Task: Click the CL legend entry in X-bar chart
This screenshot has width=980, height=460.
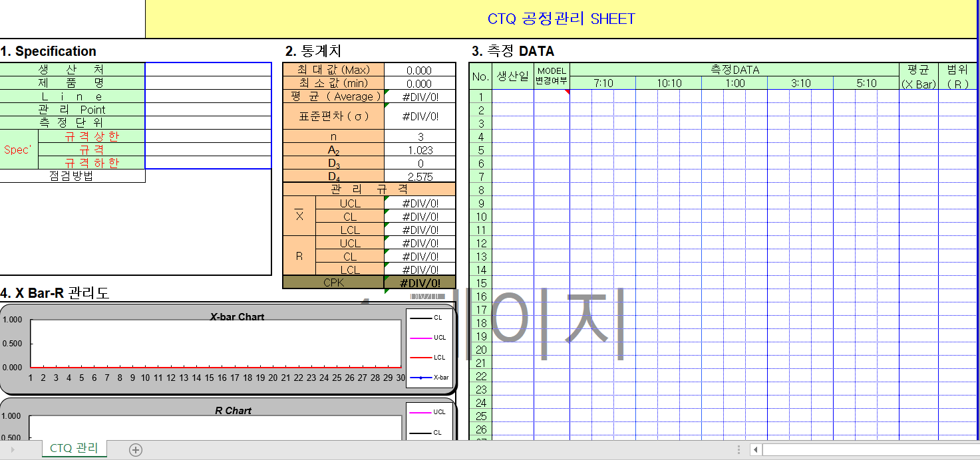Action: tap(426, 318)
